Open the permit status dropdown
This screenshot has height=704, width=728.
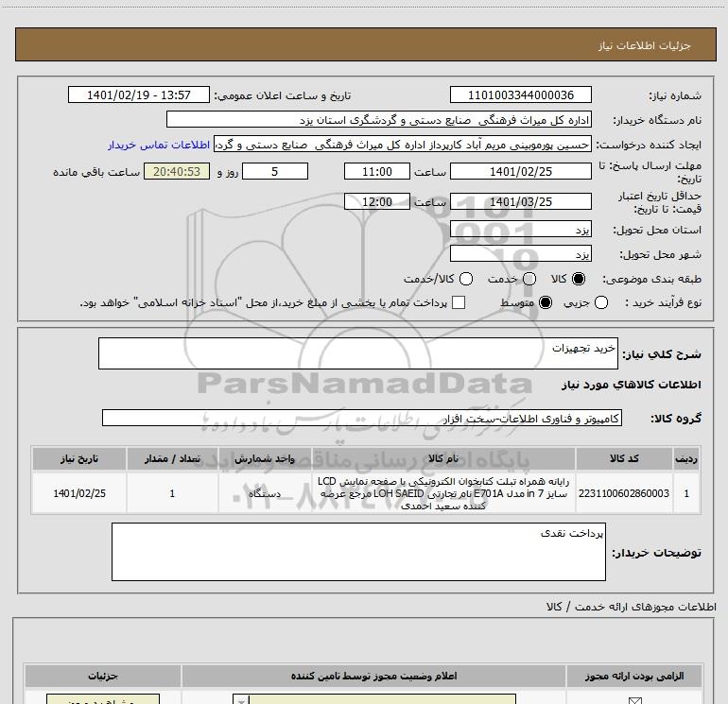pos(374,699)
